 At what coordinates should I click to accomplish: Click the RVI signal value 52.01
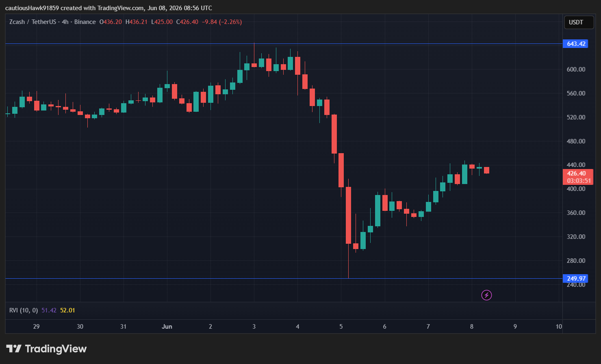(x=67, y=310)
